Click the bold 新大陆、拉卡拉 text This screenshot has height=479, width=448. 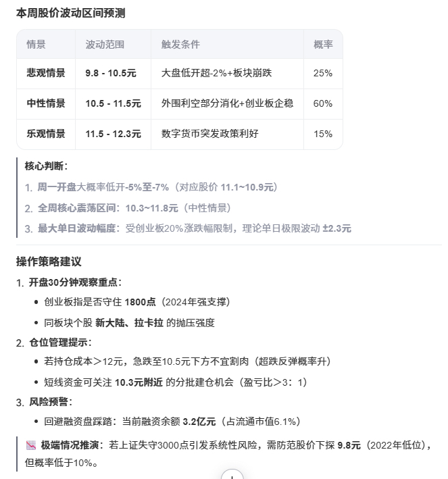(129, 323)
